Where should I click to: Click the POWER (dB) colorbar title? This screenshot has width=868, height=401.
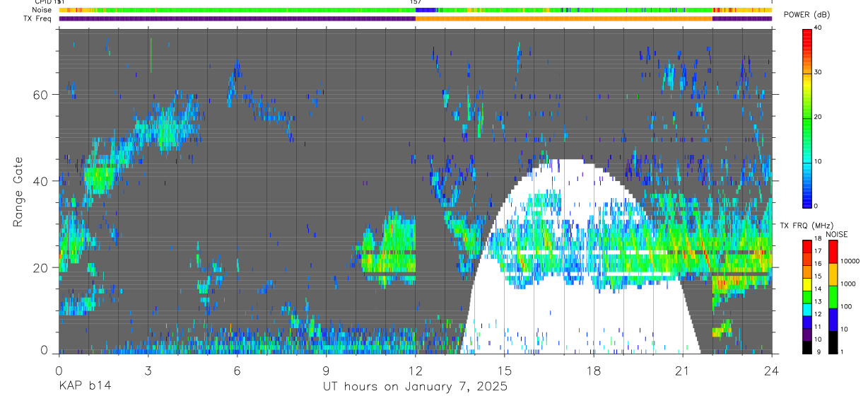pos(807,15)
